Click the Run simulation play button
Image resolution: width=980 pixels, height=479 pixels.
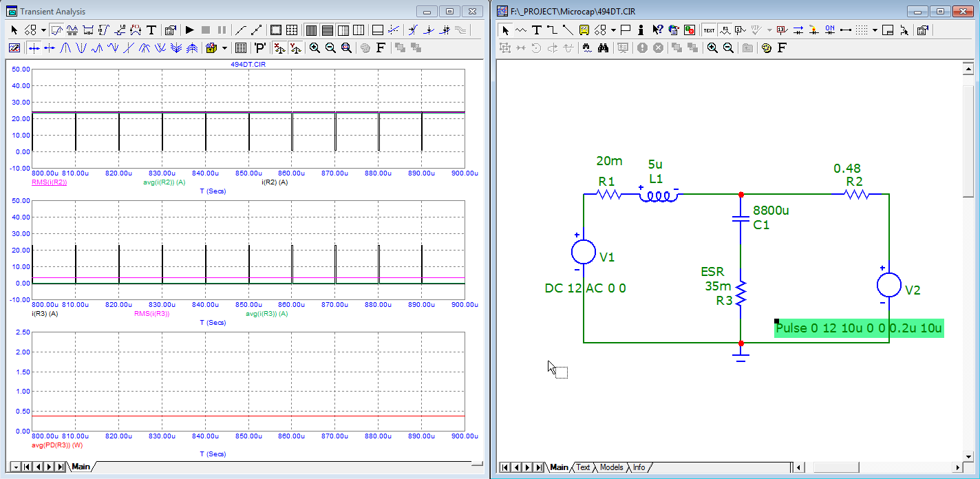190,30
